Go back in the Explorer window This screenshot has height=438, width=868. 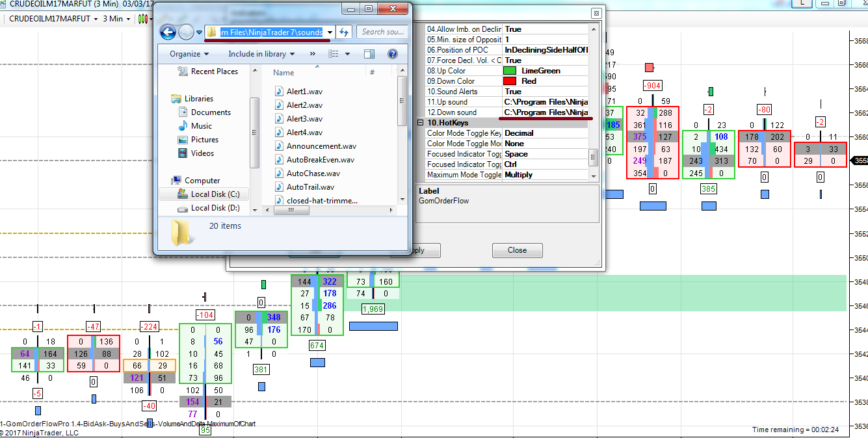[x=168, y=32]
